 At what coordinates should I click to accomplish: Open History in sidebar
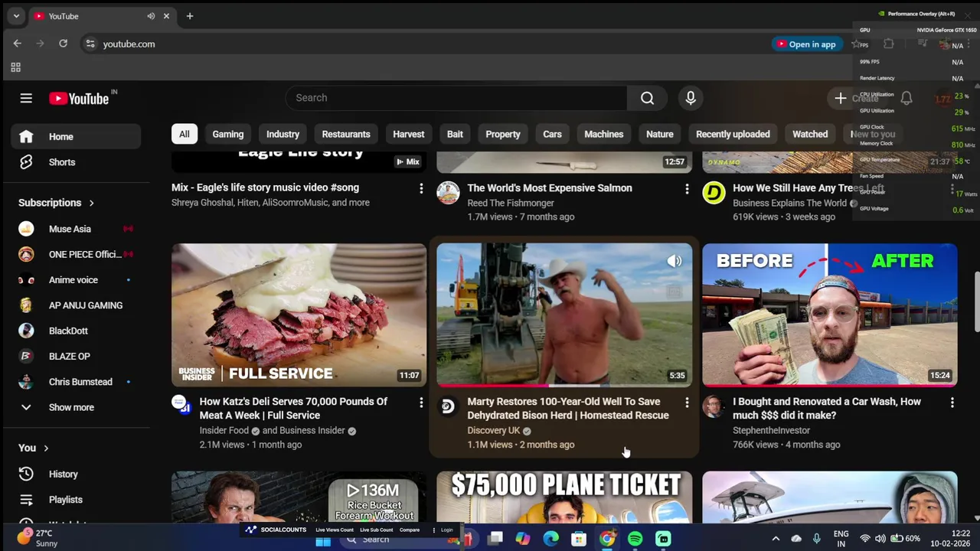coord(76,474)
